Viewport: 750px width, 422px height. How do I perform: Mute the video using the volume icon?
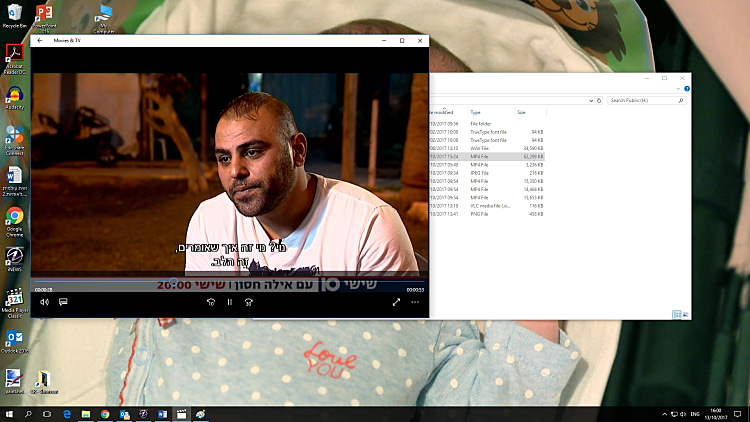(x=44, y=301)
